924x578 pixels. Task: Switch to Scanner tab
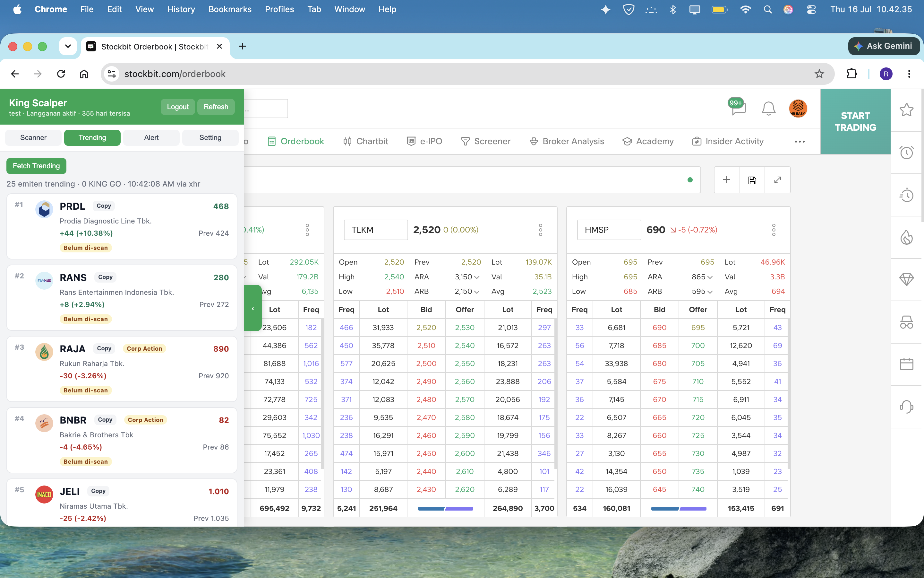(33, 138)
